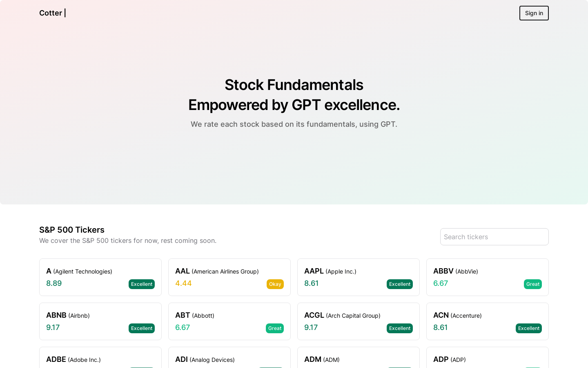Open the Agilent Technologies ticker card
Viewport: 588px width, 368px height.
point(100,277)
